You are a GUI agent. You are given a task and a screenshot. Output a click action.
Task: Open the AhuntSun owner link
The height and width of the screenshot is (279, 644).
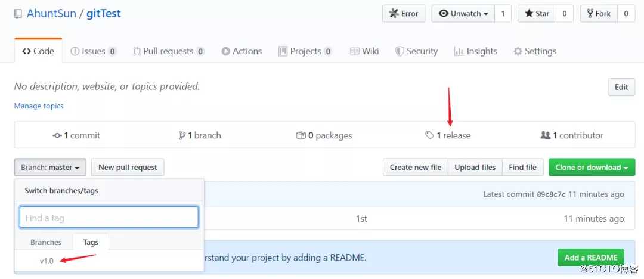tap(51, 14)
